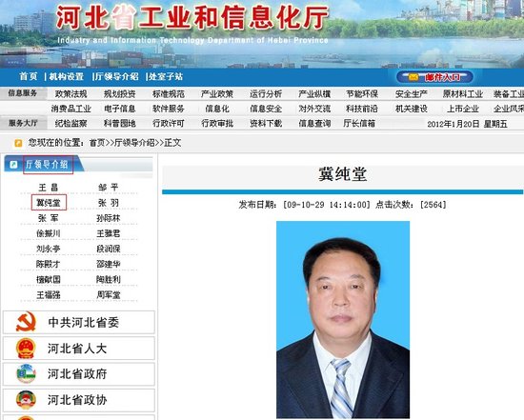Click the 河北省政协 emblem icon
Image resolution: width=524 pixels, height=420 pixels.
[x=26, y=399]
